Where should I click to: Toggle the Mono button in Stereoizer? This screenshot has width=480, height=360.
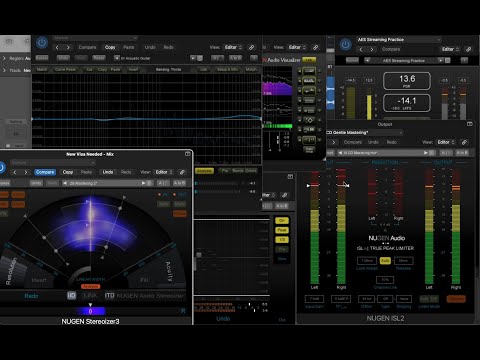[x=180, y=204]
